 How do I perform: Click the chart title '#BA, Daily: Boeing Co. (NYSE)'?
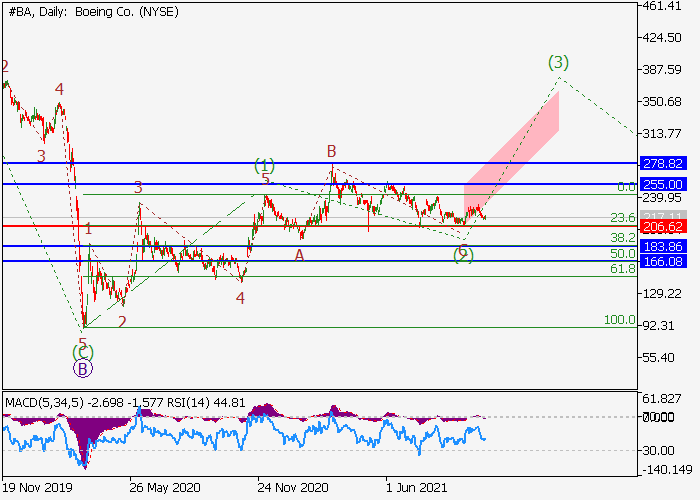(93, 12)
